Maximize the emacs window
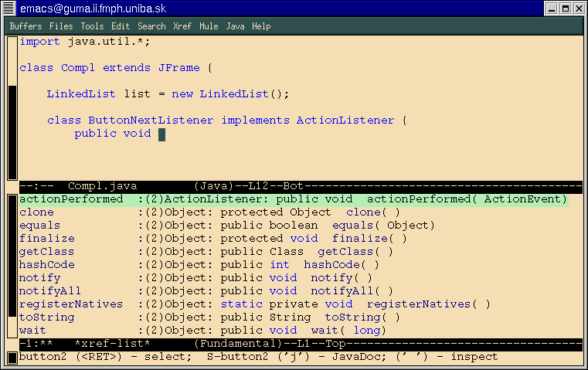The image size is (588, 370). [566, 8]
